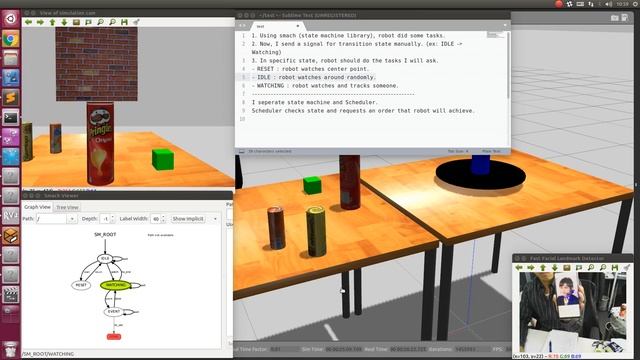
Task: Pan down in Facial Landmark Detector window
Action: click(555, 268)
